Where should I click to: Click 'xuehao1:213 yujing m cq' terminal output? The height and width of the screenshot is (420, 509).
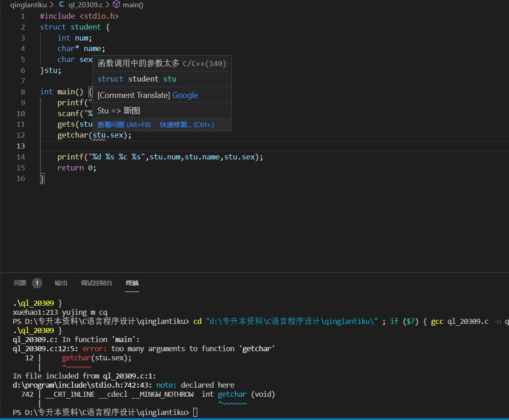(60, 312)
